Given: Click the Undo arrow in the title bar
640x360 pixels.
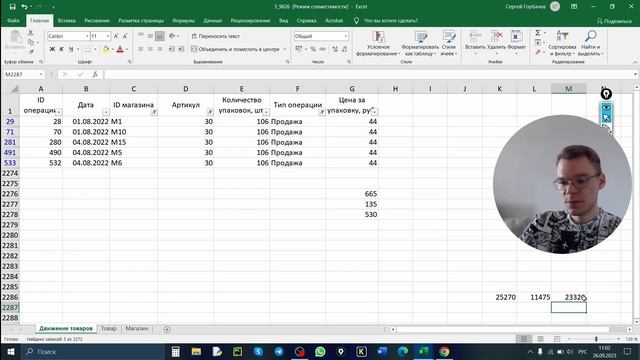Looking at the screenshot, I should (24, 7).
